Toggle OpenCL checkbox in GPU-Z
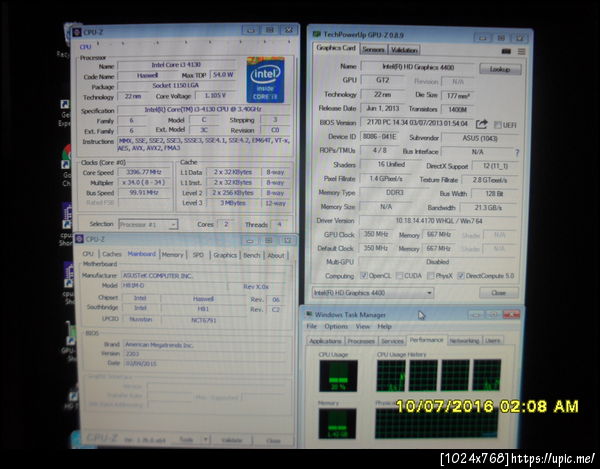Screen dimensions: 600x469 [364, 275]
